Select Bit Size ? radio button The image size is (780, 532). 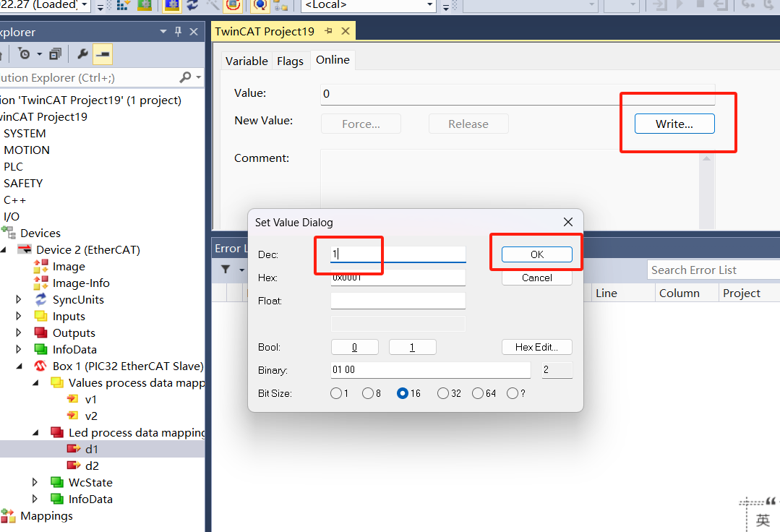[513, 393]
